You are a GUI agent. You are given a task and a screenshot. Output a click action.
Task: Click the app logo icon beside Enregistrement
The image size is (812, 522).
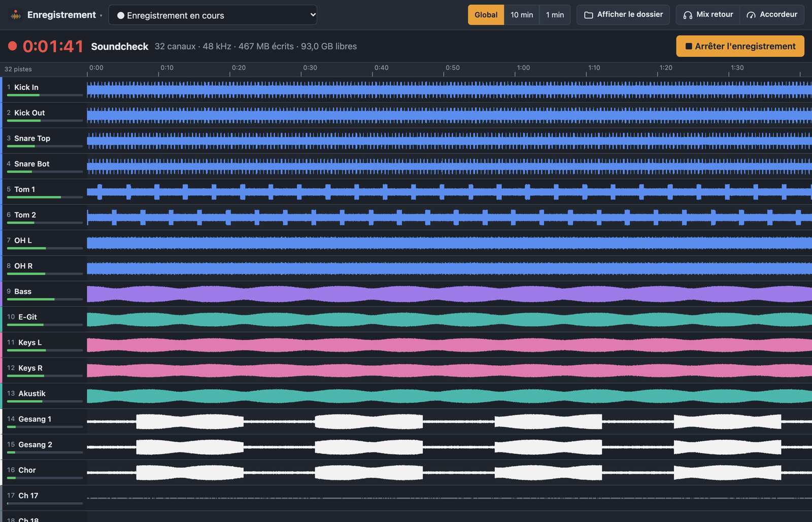(x=16, y=15)
